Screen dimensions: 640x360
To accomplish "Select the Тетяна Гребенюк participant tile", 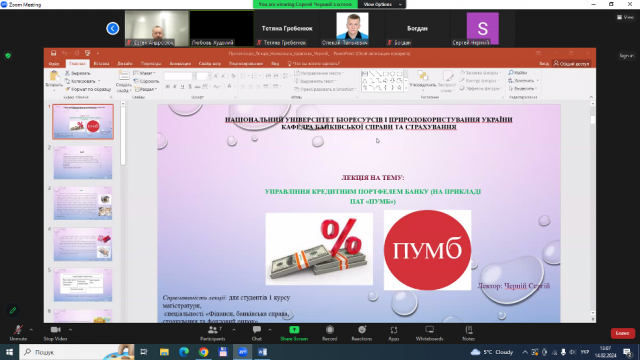I will 287,28.
